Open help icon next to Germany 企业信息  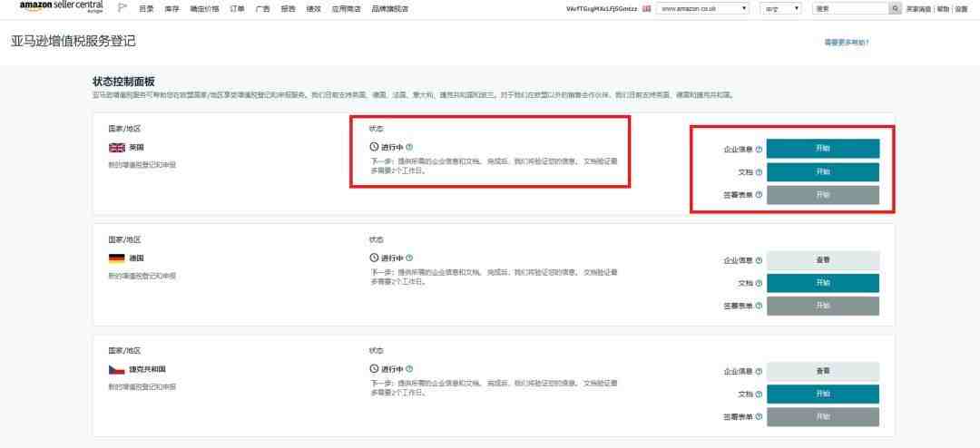pyautogui.click(x=759, y=260)
